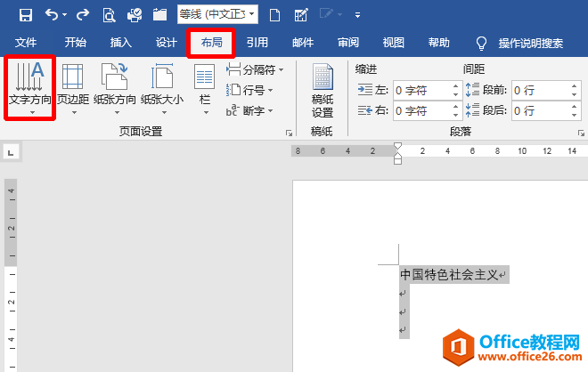Open the 行号 line numbers dropdown
This screenshot has height=372, width=588.
tap(249, 90)
